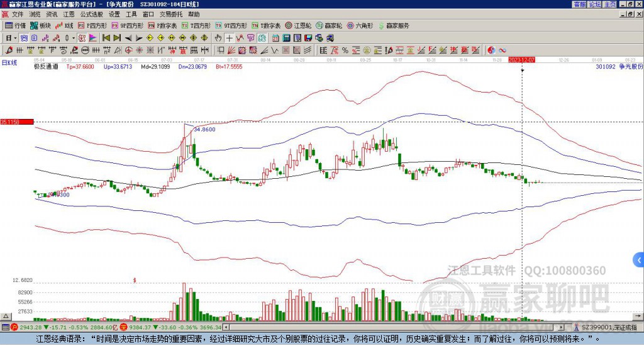Viewport: 644px width, 345px height.
Task: Click the 极反通道 indicator label
Action: coord(46,66)
